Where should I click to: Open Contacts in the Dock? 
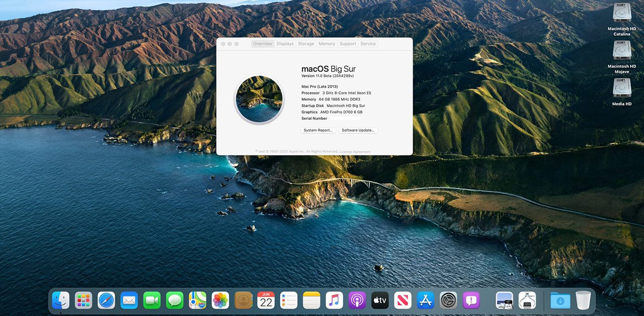pos(244,300)
